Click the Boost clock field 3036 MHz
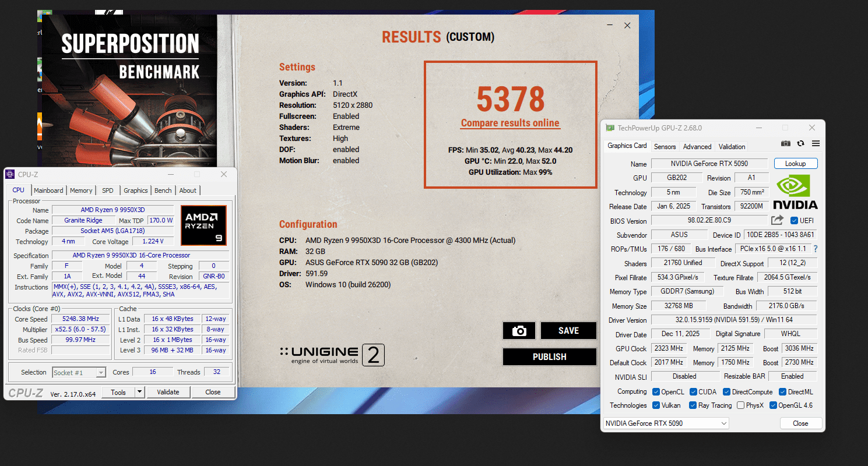 click(799, 348)
